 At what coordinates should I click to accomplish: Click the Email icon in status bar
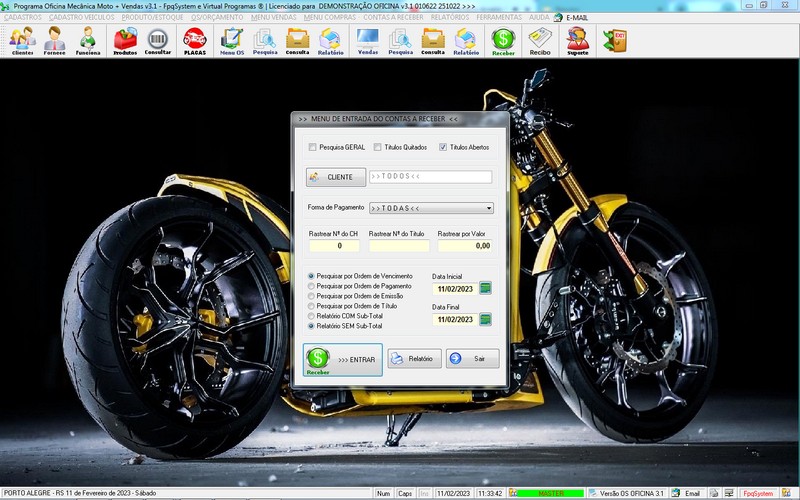coord(687,493)
